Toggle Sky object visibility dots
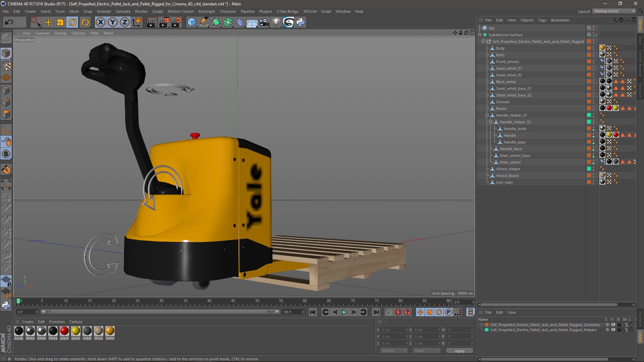The width and height of the screenshot is (644, 362). click(x=593, y=28)
